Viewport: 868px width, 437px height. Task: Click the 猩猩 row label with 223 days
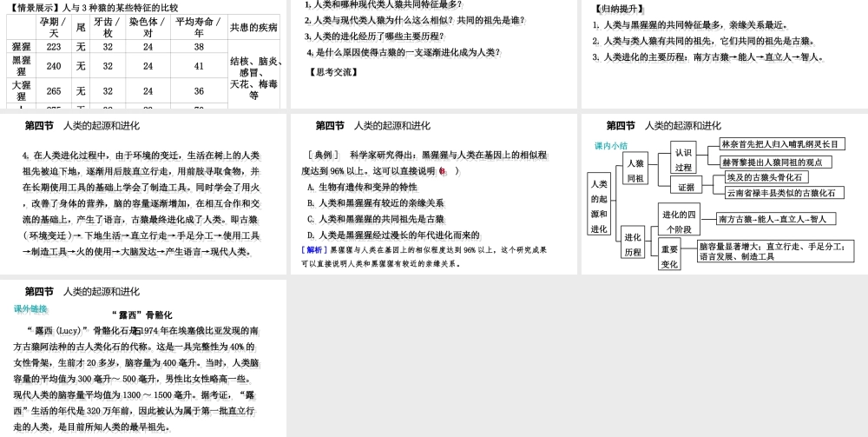tap(21, 47)
